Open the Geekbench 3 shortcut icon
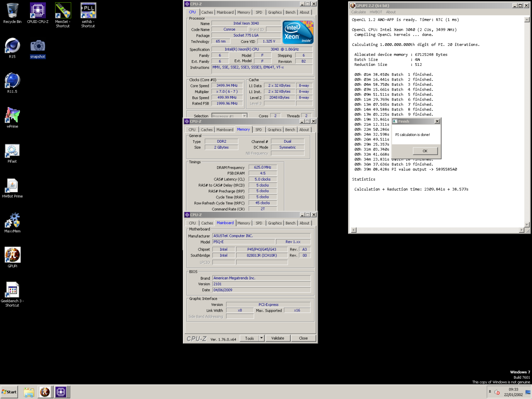 (x=12, y=294)
